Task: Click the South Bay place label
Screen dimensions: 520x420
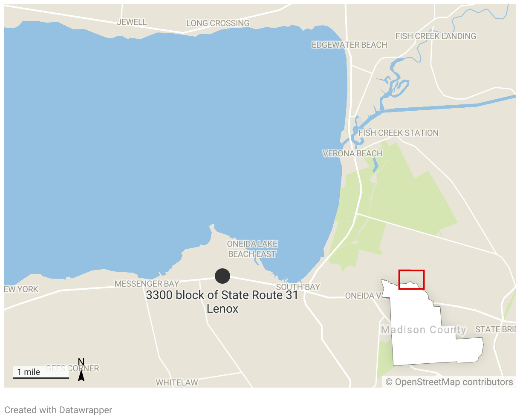Action: [x=298, y=287]
